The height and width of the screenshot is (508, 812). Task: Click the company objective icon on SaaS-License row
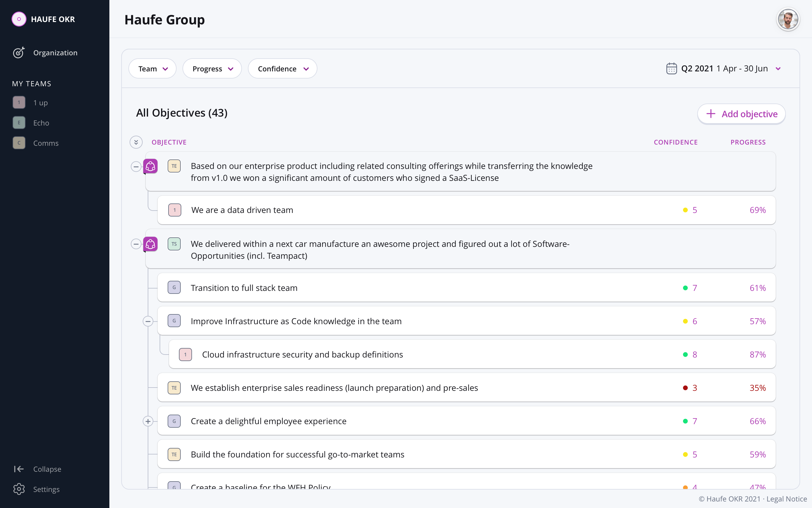(x=150, y=166)
